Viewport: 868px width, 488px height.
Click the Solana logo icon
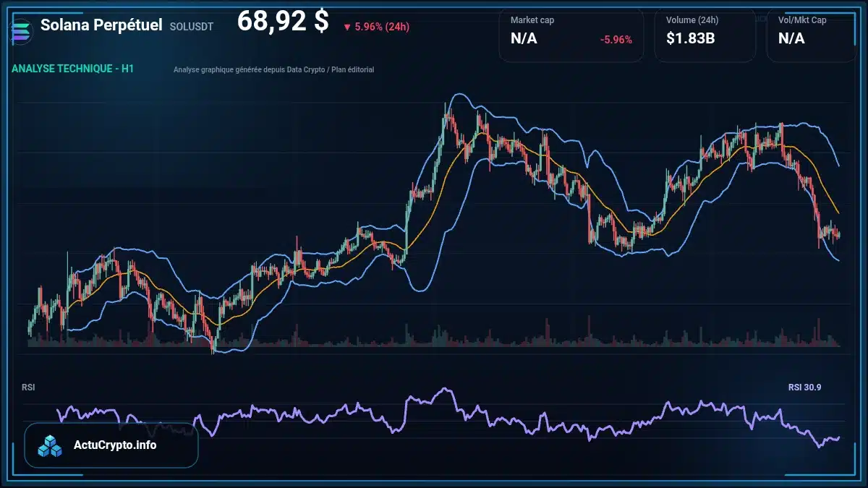[x=22, y=30]
